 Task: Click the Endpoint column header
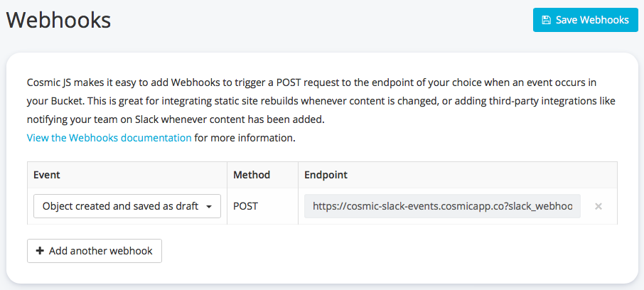click(326, 175)
